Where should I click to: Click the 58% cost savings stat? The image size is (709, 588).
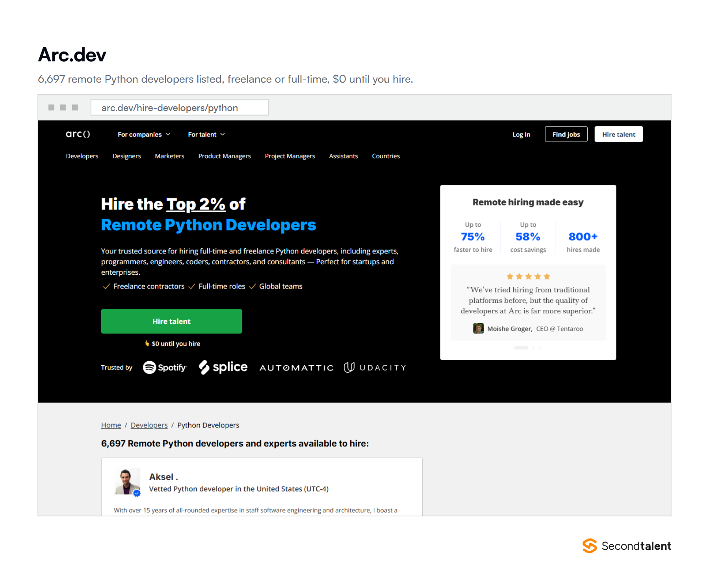coord(528,237)
